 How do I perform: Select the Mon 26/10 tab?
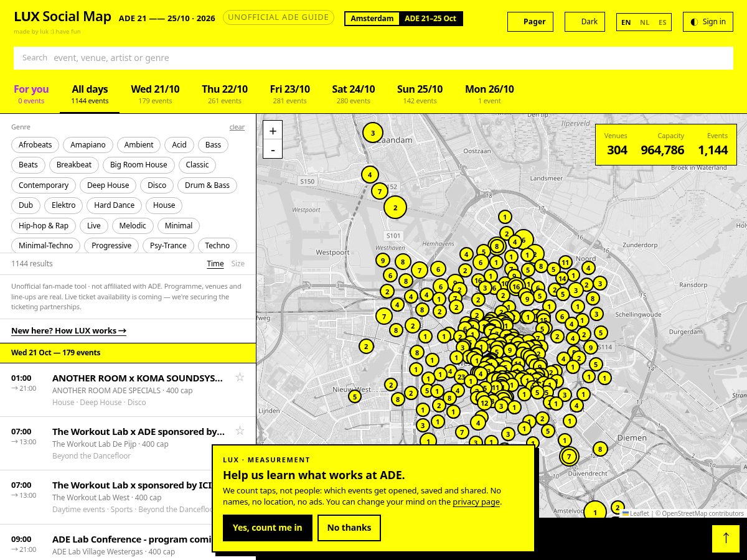point(489,94)
